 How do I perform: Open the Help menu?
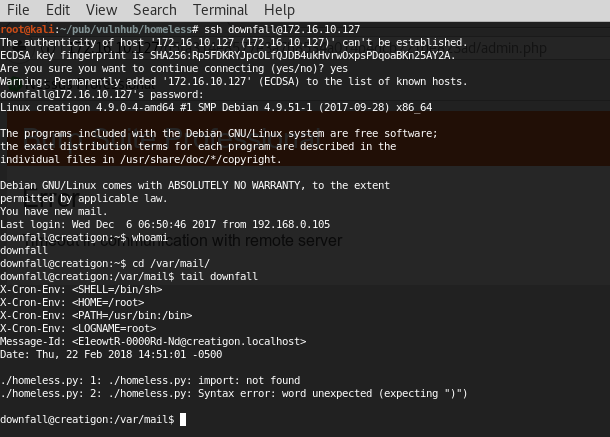click(279, 10)
